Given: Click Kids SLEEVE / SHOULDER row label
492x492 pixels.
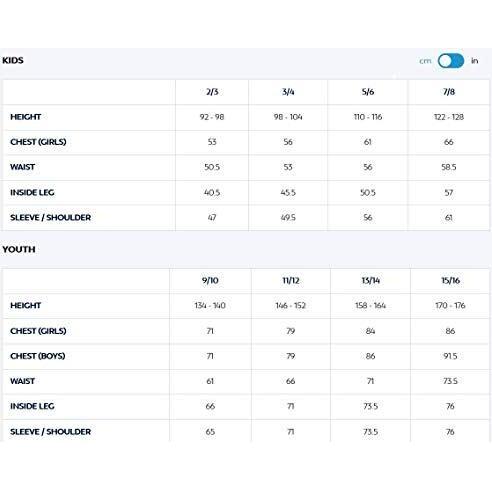Looking at the screenshot, I should pyautogui.click(x=50, y=218).
